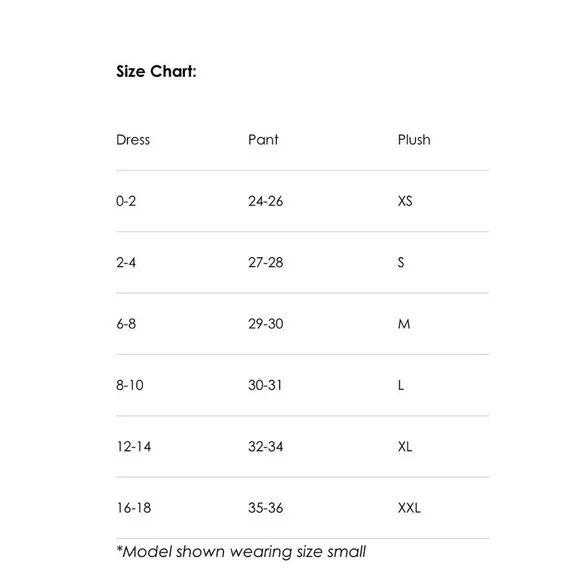Viewport: 580px width, 580px height.
Task: Click the 2-4 dress size cell
Action: point(126,263)
